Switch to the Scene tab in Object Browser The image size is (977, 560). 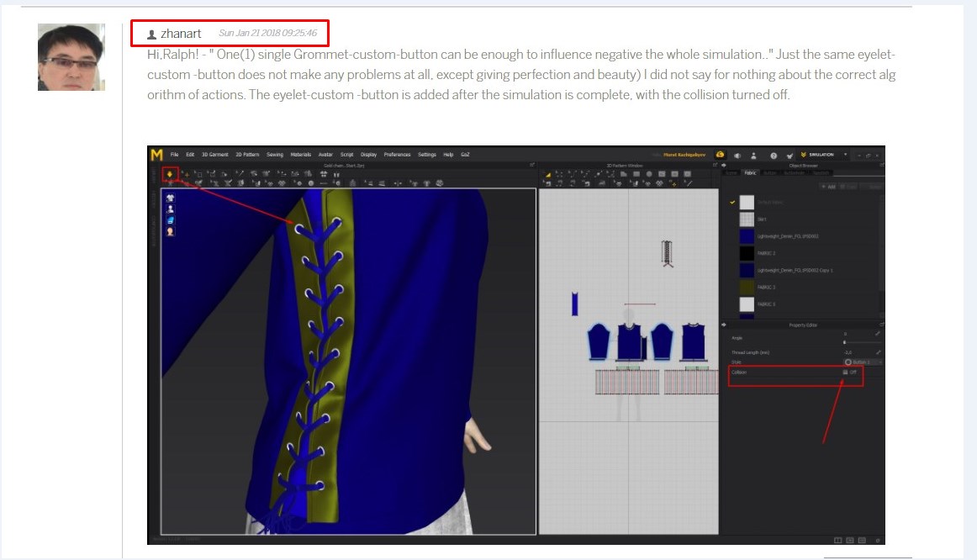pos(732,172)
